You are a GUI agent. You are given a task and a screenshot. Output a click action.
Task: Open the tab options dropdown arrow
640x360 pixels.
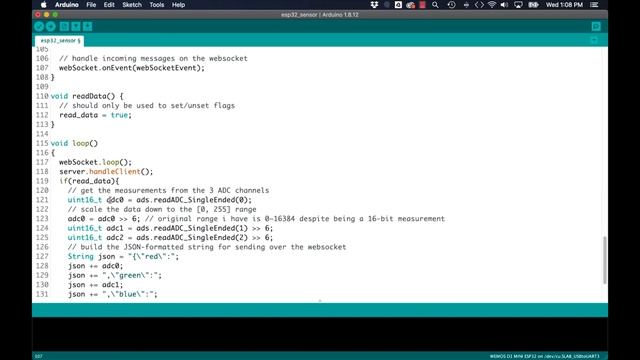pyautogui.click(x=594, y=40)
